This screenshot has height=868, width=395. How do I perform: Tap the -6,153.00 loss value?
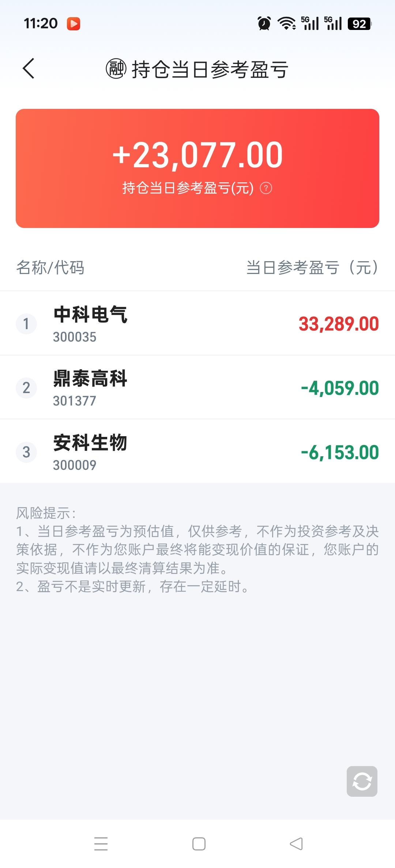pyautogui.click(x=340, y=452)
